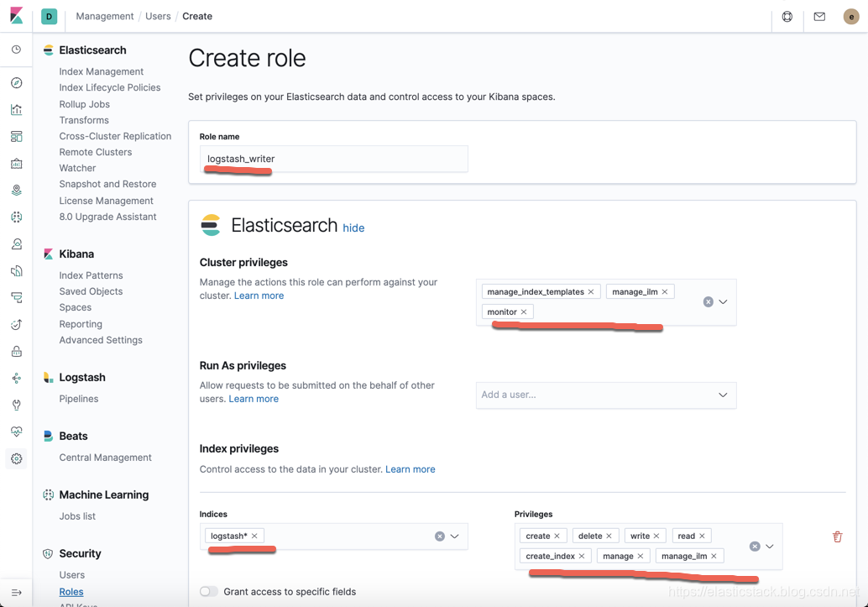
Task: Open the space selector D avatar
Action: 50,16
